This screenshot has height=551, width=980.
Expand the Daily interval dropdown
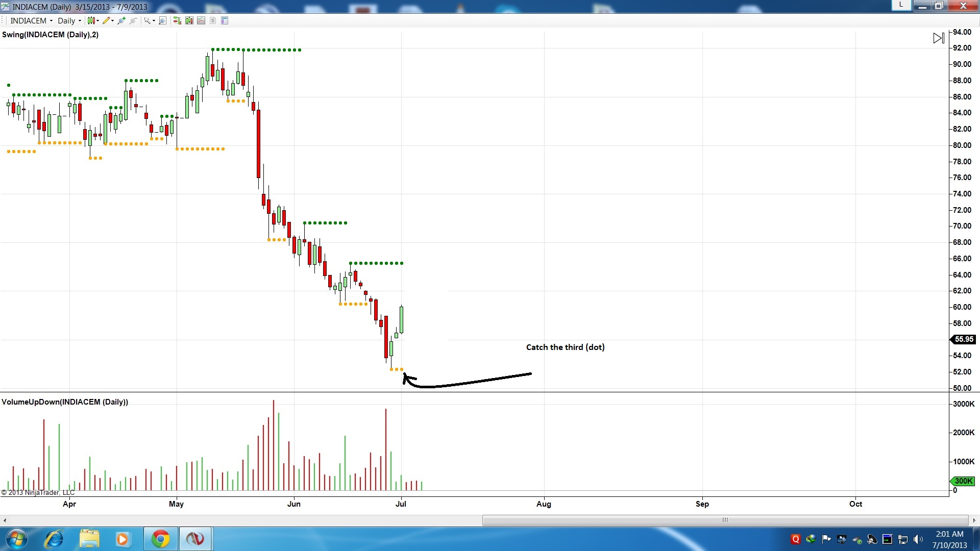(x=80, y=21)
